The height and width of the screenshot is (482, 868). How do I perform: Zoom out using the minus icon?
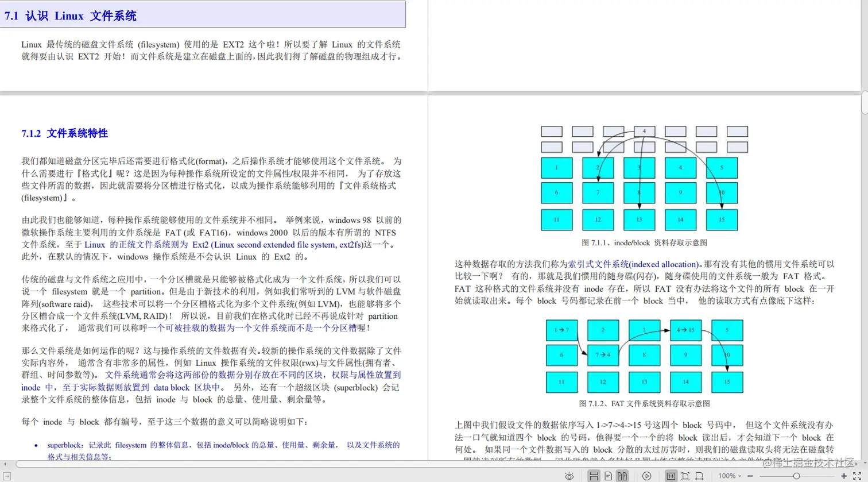750,476
